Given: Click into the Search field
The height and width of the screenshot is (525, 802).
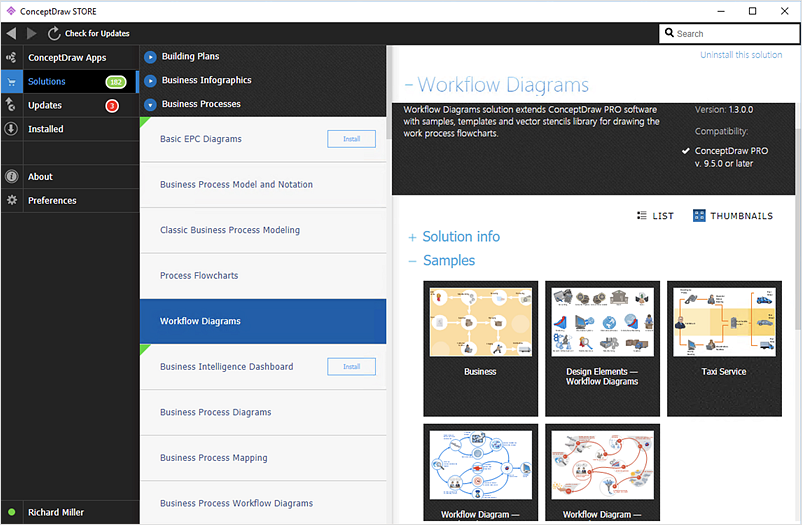Looking at the screenshot, I should (729, 33).
